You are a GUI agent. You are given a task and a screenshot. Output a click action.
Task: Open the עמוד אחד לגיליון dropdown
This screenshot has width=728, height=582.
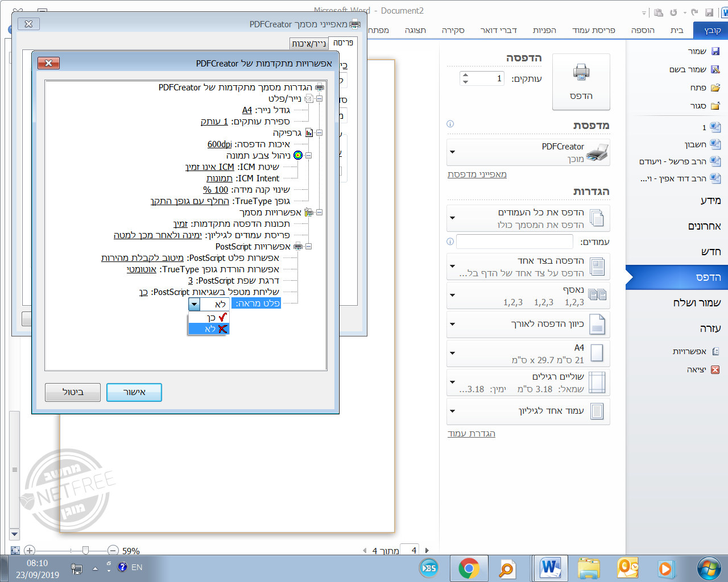pyautogui.click(x=453, y=411)
